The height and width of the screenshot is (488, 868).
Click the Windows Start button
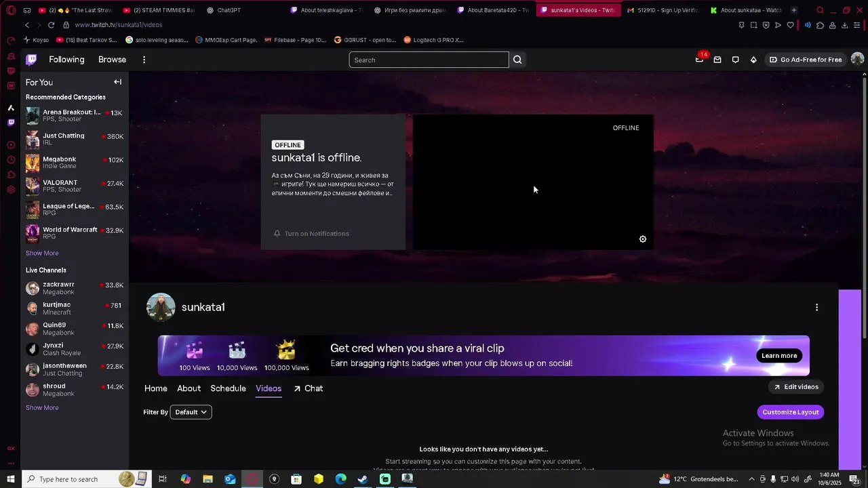click(11, 479)
